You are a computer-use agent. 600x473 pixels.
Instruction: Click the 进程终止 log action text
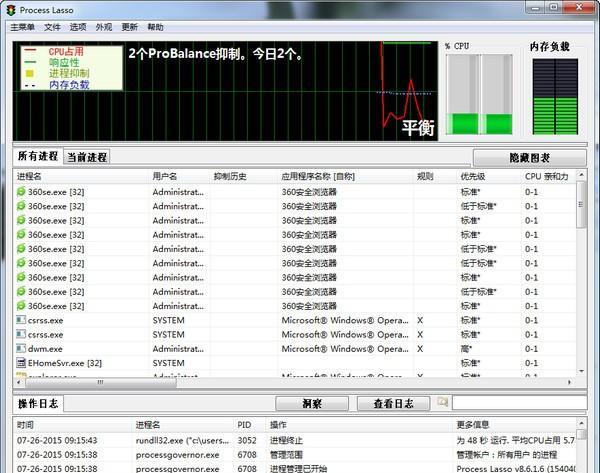(286, 440)
